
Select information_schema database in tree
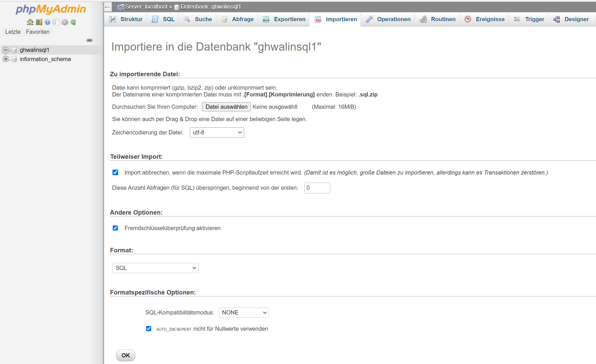(45, 59)
